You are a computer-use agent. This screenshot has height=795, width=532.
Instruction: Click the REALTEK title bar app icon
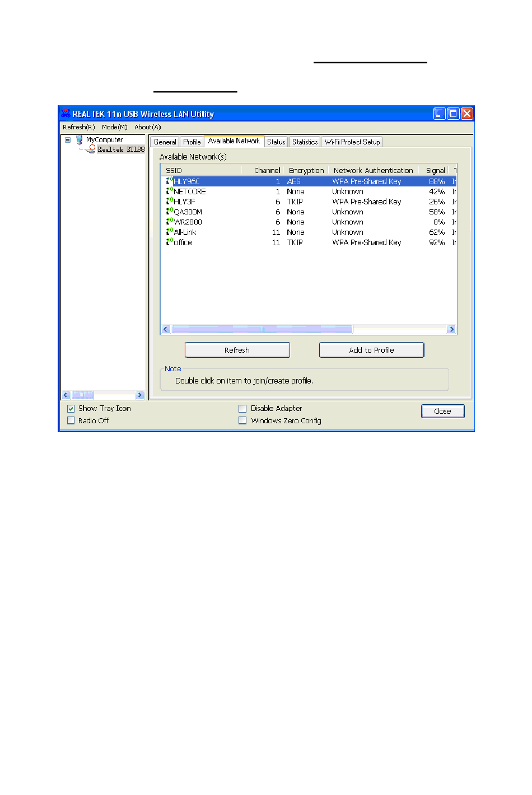tap(66, 114)
